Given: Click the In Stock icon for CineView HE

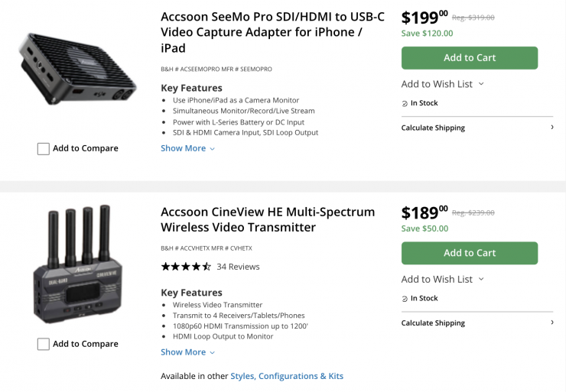Looking at the screenshot, I should [x=405, y=299].
